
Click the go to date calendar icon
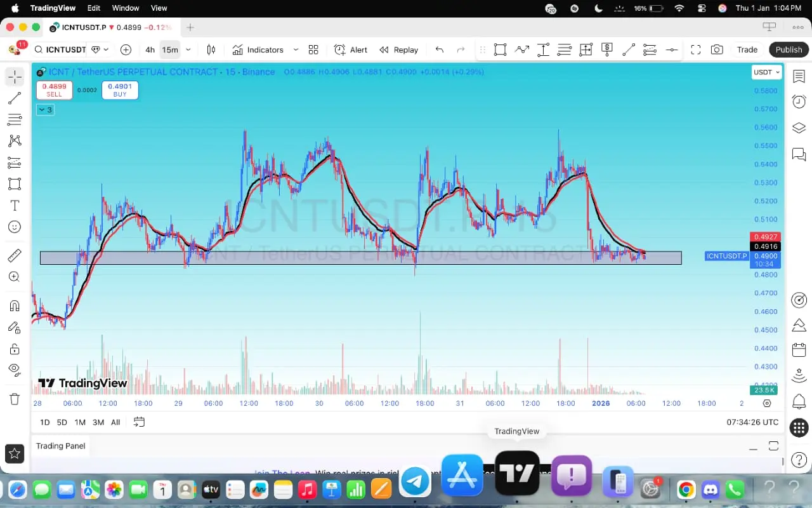click(139, 422)
